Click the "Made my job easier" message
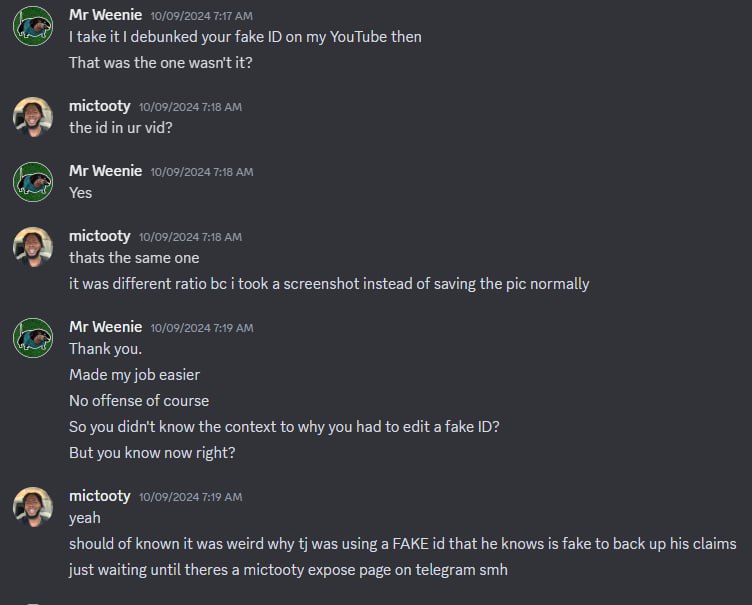This screenshot has width=752, height=605. tap(134, 375)
